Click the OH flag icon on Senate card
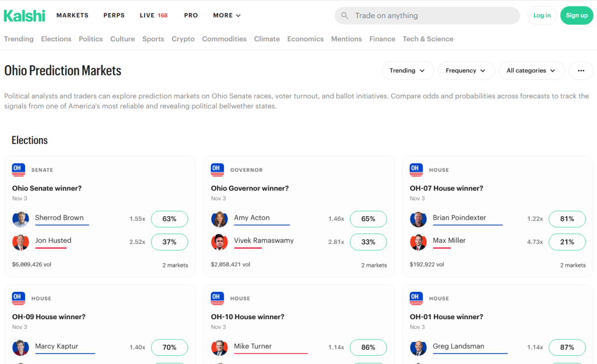The height and width of the screenshot is (364, 597). point(19,169)
